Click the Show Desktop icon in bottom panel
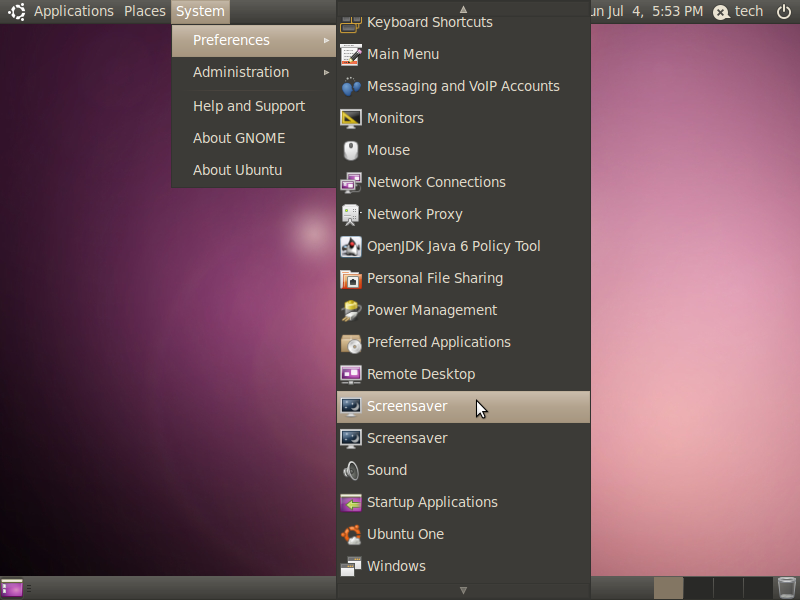800x600 pixels. (x=12, y=588)
